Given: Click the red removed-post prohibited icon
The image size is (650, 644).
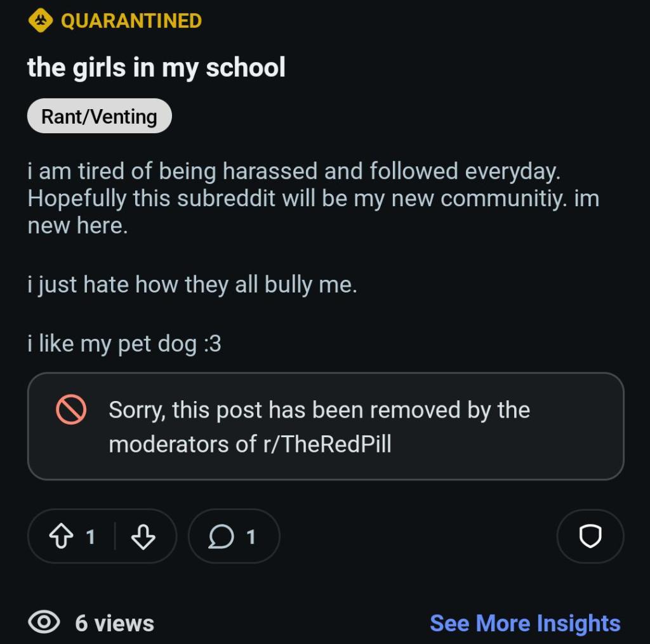Looking at the screenshot, I should point(70,410).
